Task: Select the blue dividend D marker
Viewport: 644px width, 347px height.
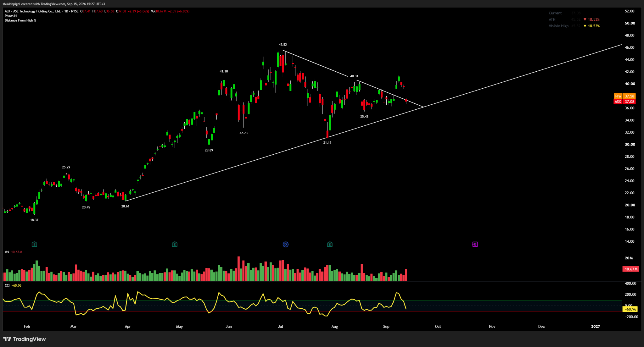Action: click(x=285, y=244)
